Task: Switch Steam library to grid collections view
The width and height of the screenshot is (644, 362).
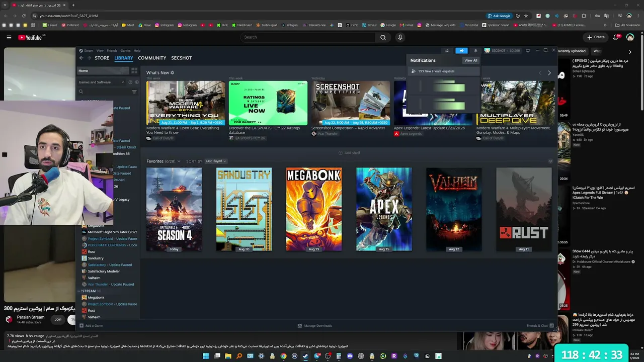Action: [x=134, y=71]
